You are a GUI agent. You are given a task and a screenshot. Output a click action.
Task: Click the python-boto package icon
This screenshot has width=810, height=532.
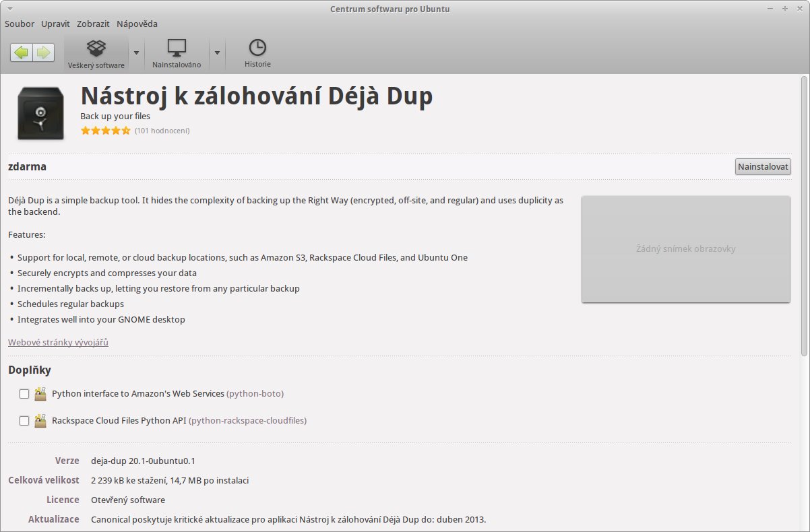[40, 393]
